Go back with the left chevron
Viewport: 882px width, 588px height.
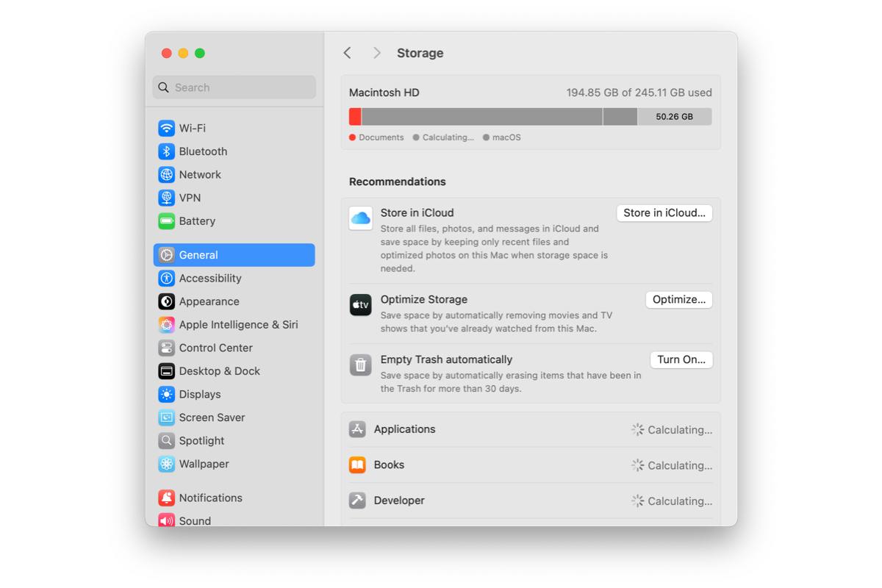point(348,53)
